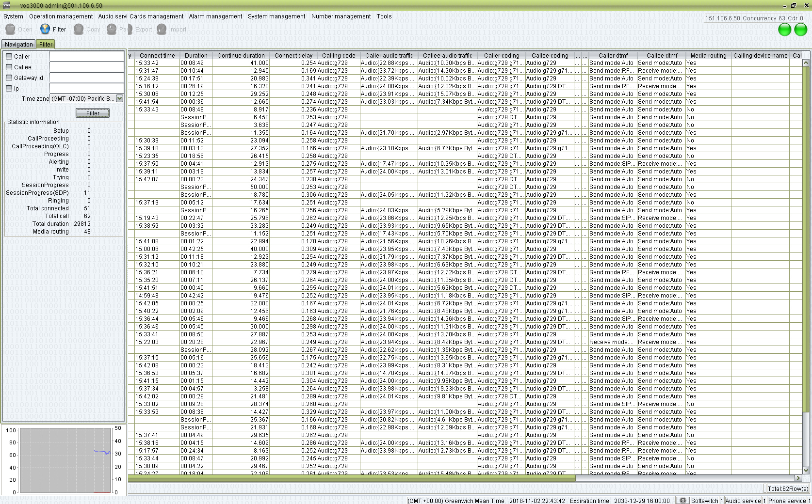Enable the Callee checkbox
Viewport: 812px width, 504px height.
pyautogui.click(x=9, y=67)
